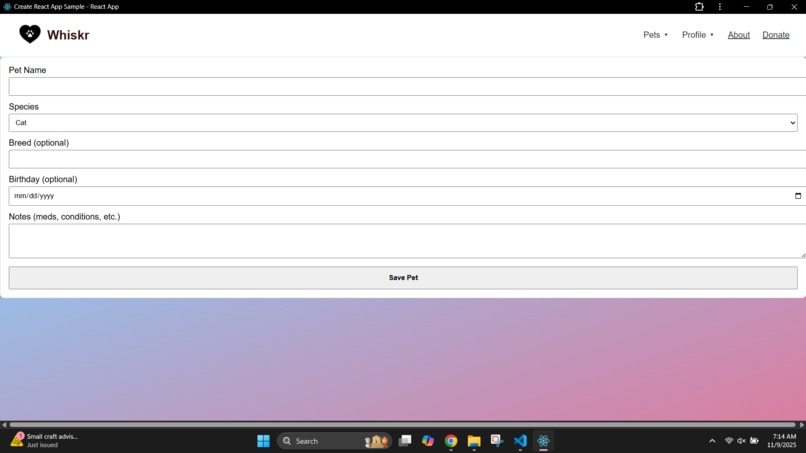Submit form with Save Pet button
The height and width of the screenshot is (453, 806).
click(x=403, y=278)
